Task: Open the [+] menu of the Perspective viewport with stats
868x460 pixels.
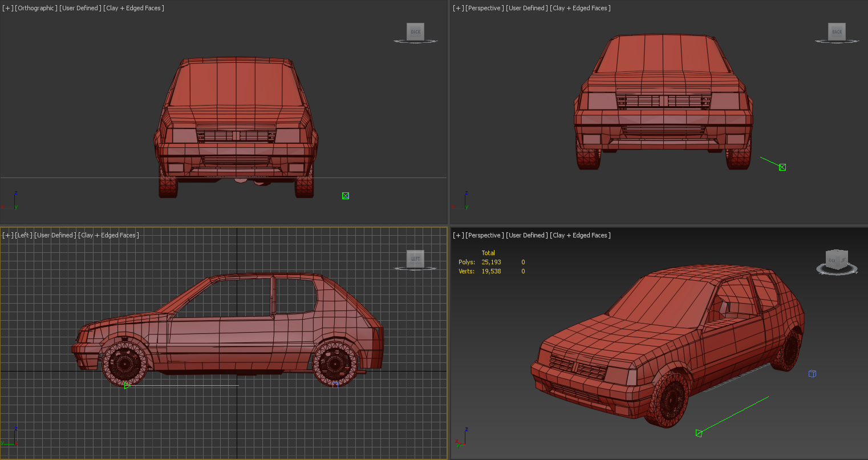Action: (x=459, y=235)
